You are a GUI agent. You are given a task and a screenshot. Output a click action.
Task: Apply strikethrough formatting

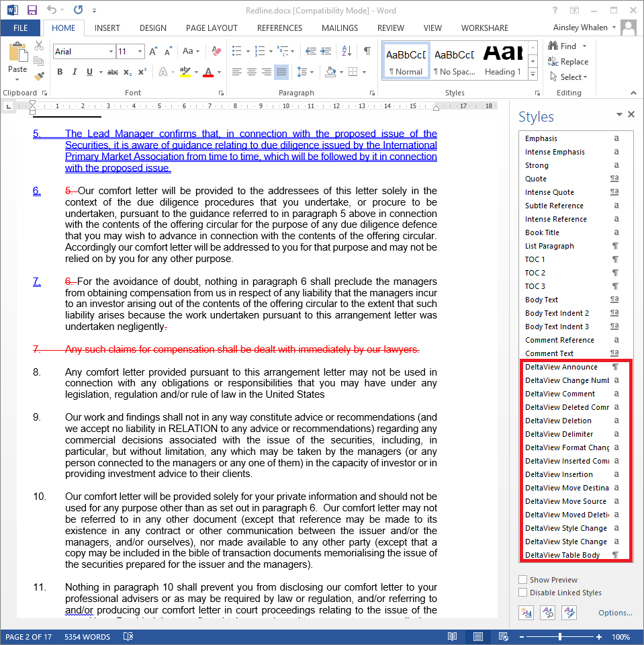point(113,72)
